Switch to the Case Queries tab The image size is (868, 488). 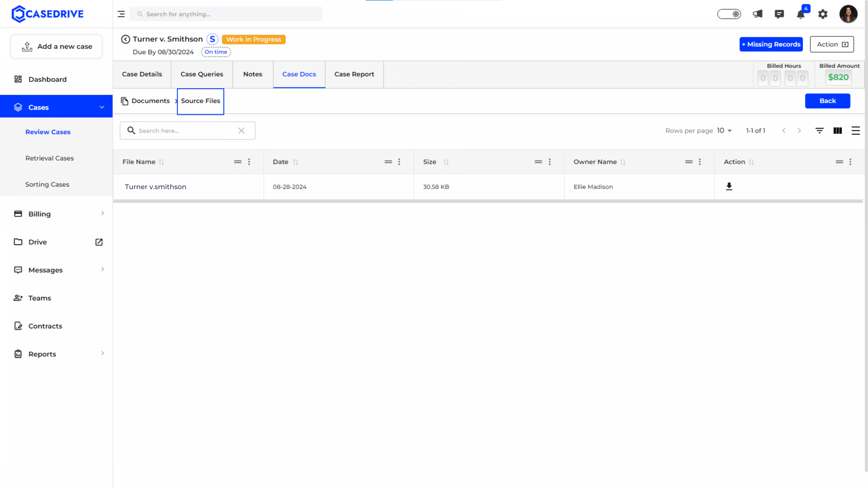click(202, 74)
